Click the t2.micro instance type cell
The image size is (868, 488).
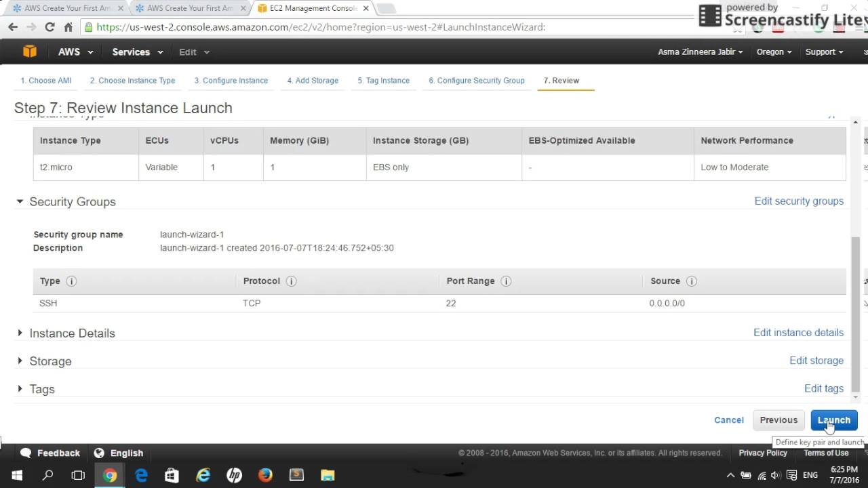[x=85, y=167]
